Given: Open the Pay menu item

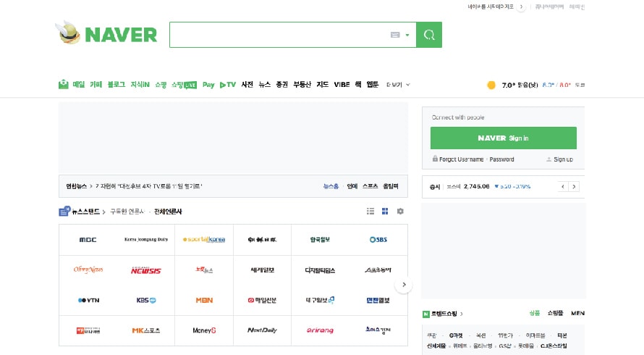Looking at the screenshot, I should [x=208, y=85].
